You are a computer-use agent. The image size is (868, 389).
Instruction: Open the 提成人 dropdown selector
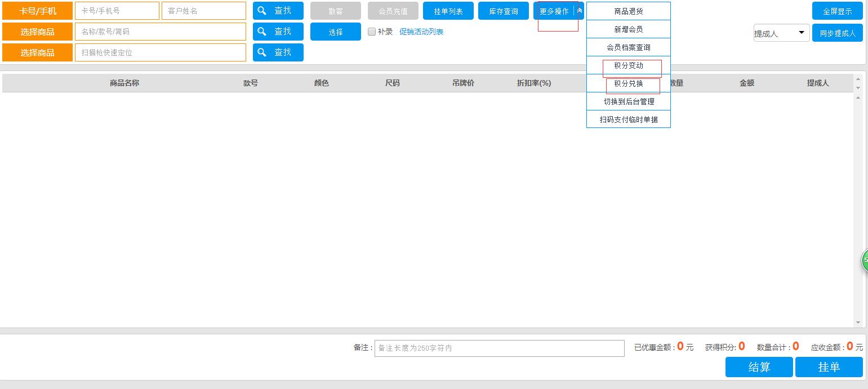pos(781,33)
